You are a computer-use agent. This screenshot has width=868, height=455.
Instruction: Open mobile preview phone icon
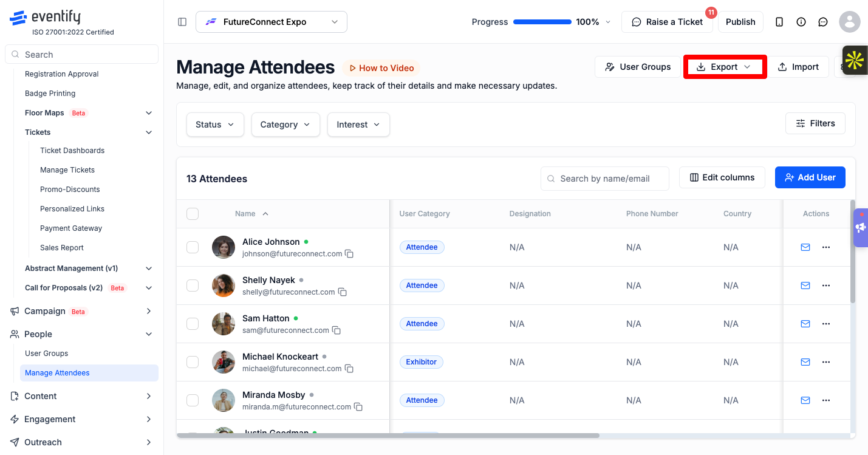pos(779,22)
